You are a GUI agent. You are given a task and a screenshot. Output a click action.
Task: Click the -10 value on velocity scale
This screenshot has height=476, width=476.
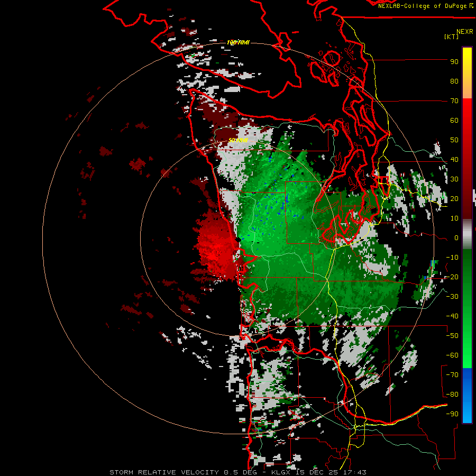pos(452,258)
